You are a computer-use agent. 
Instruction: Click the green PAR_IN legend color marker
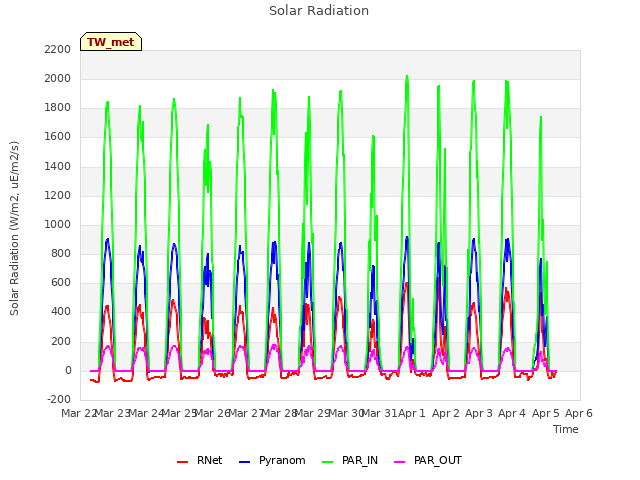click(327, 462)
